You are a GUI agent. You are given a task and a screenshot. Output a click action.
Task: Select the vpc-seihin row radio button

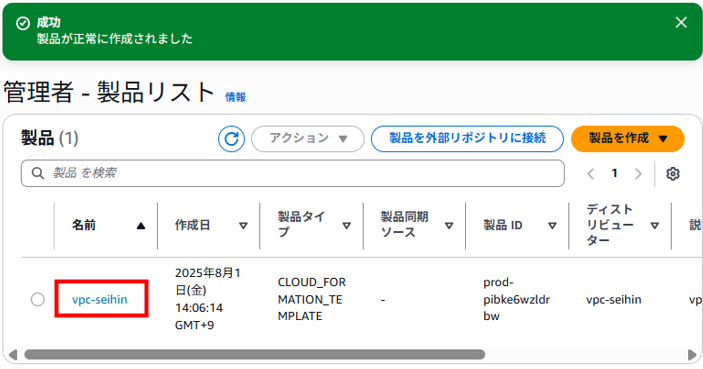click(x=38, y=299)
